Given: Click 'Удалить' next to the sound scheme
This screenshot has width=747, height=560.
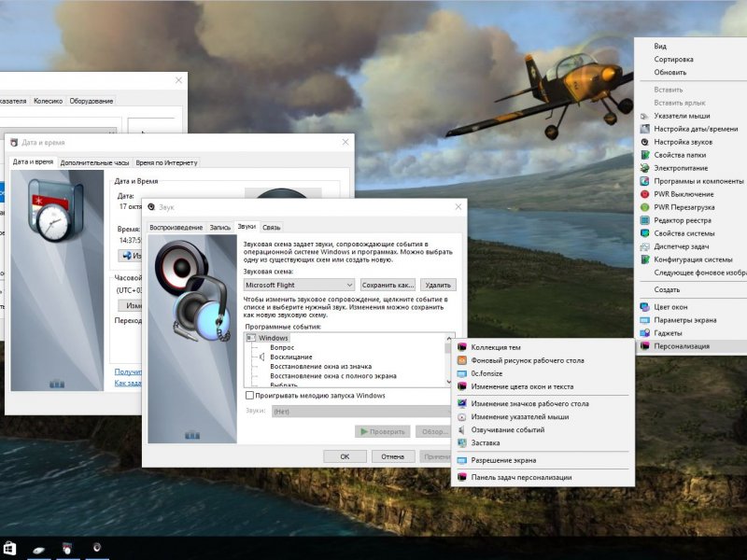Looking at the screenshot, I should [x=438, y=285].
